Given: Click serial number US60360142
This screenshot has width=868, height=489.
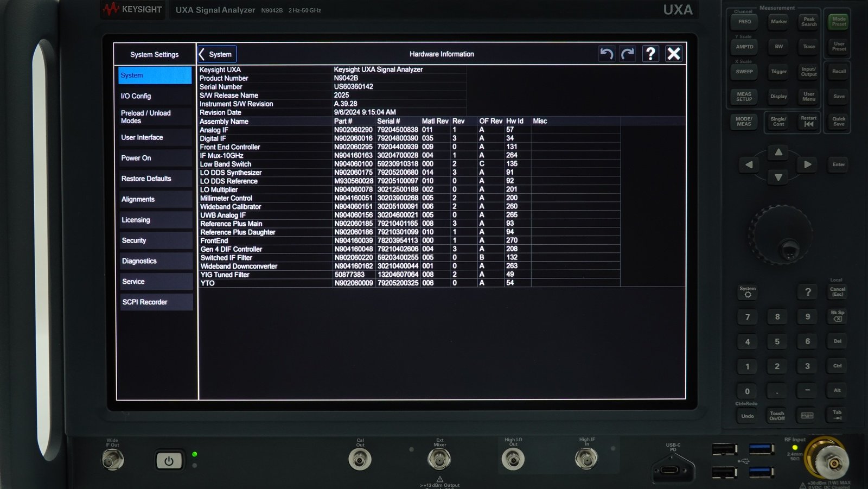Looking at the screenshot, I should coord(353,87).
